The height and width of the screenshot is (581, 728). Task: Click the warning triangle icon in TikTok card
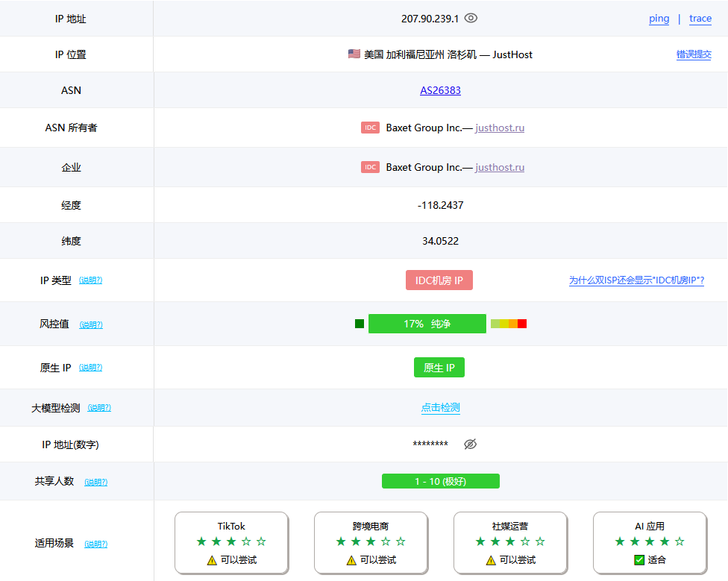pyautogui.click(x=212, y=561)
